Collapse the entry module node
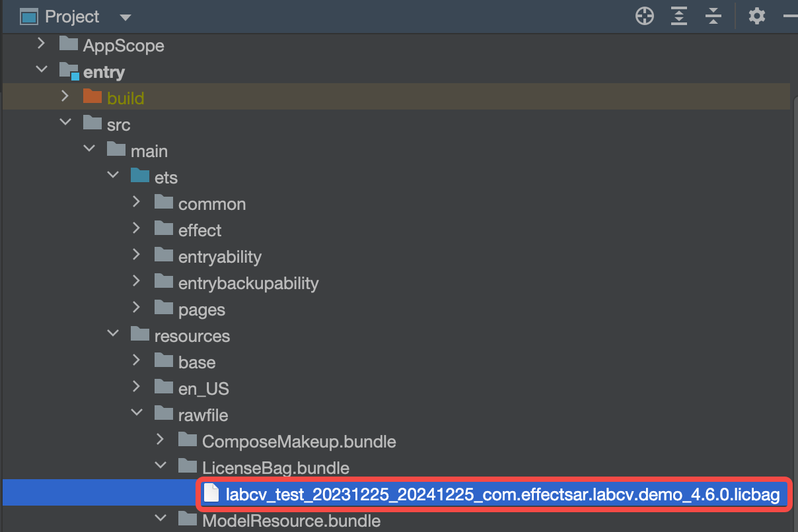This screenshot has height=532, width=798. pyautogui.click(x=41, y=70)
